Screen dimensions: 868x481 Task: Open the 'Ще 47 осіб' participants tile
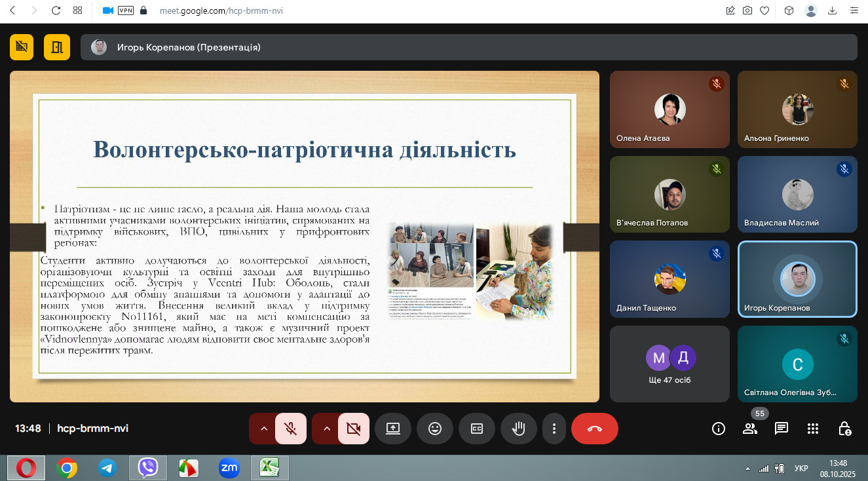pyautogui.click(x=670, y=364)
